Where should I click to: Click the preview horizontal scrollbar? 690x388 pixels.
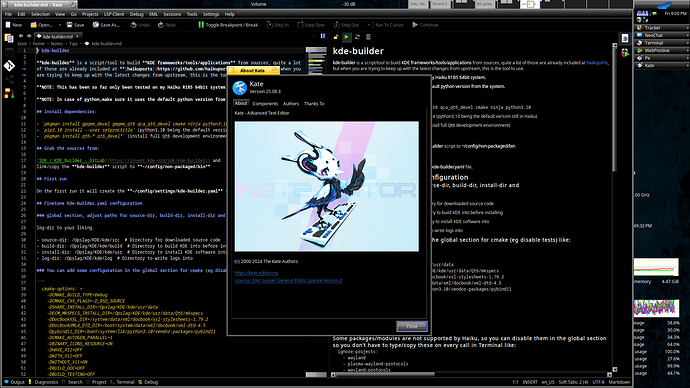point(471,375)
